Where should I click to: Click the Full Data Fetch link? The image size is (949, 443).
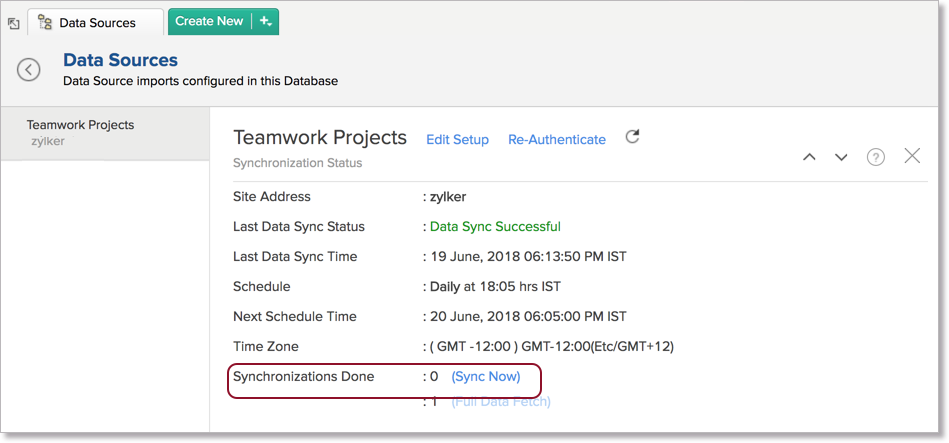pos(501,402)
